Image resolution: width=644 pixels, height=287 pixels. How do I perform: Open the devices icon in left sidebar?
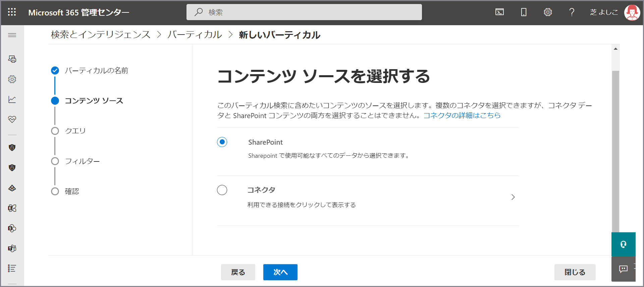[12, 59]
